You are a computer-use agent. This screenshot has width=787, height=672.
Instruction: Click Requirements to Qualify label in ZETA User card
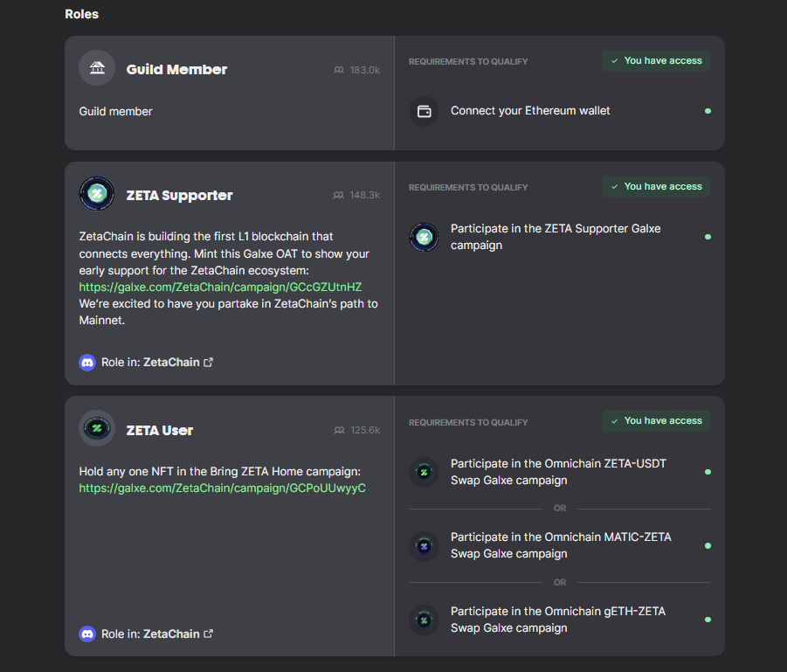coord(468,422)
